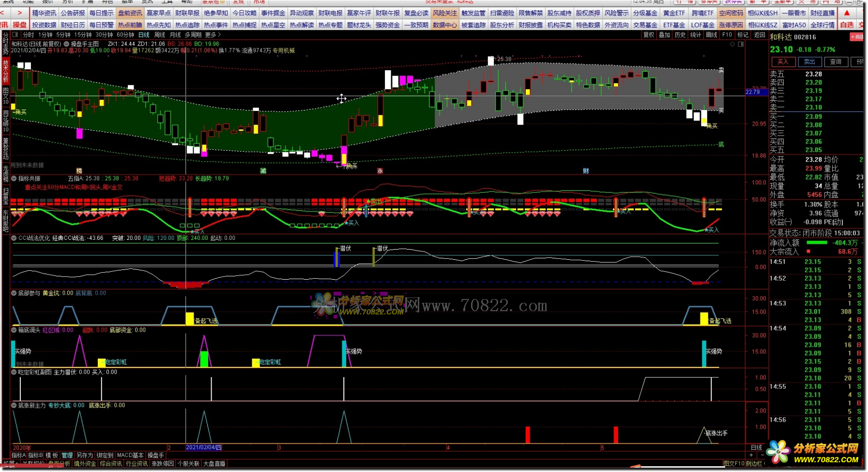Click the red 操盘 button
The height and width of the screenshot is (472, 868).
[x=20, y=25]
